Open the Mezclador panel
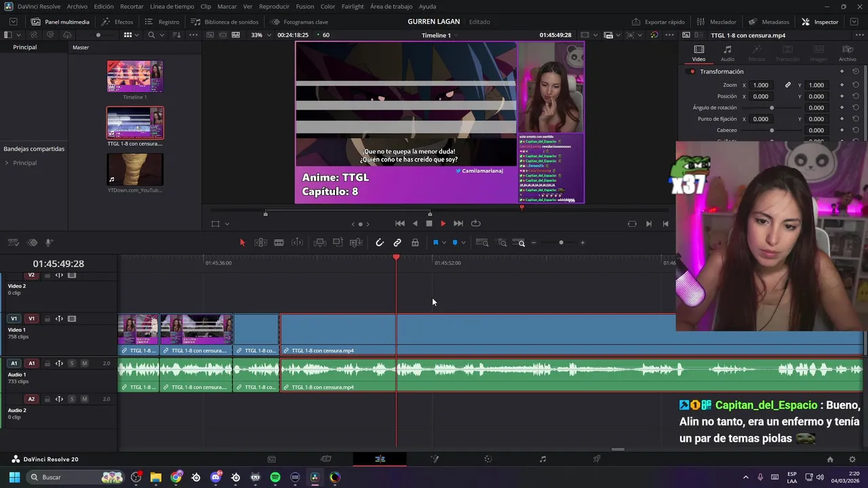Viewport: 868px width, 488px height. coord(716,22)
